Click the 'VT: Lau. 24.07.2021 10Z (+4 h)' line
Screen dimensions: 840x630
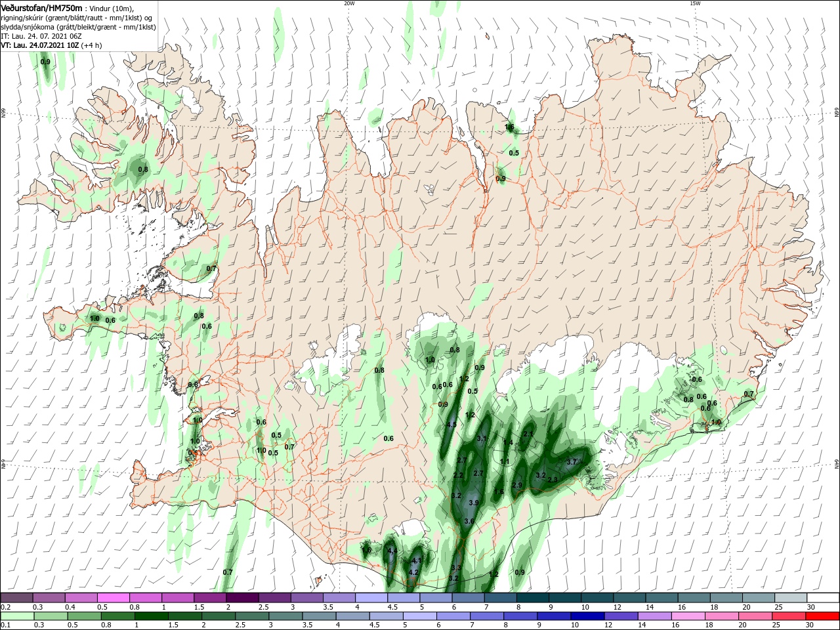click(52, 45)
